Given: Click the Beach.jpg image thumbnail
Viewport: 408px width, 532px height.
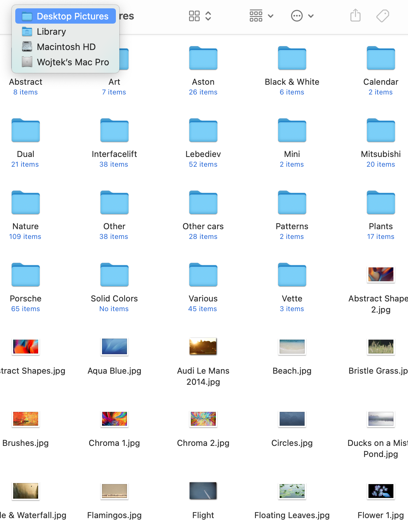Looking at the screenshot, I should coord(292,347).
